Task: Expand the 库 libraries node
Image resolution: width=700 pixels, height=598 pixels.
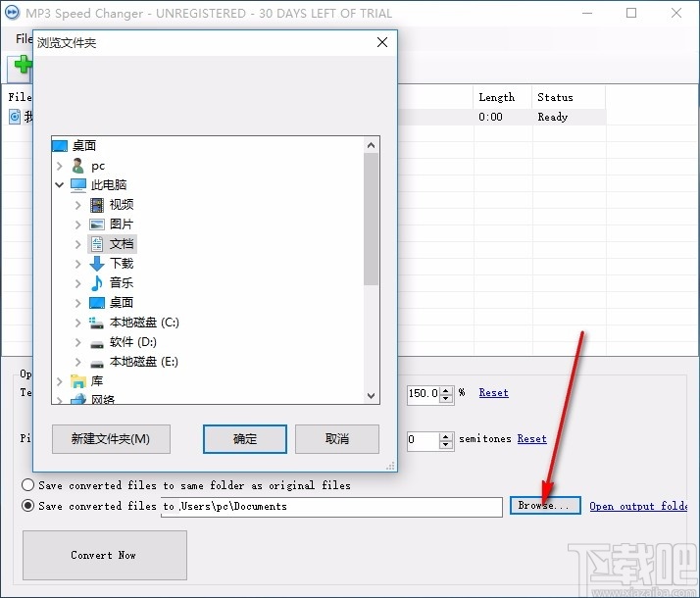Action: [x=60, y=381]
